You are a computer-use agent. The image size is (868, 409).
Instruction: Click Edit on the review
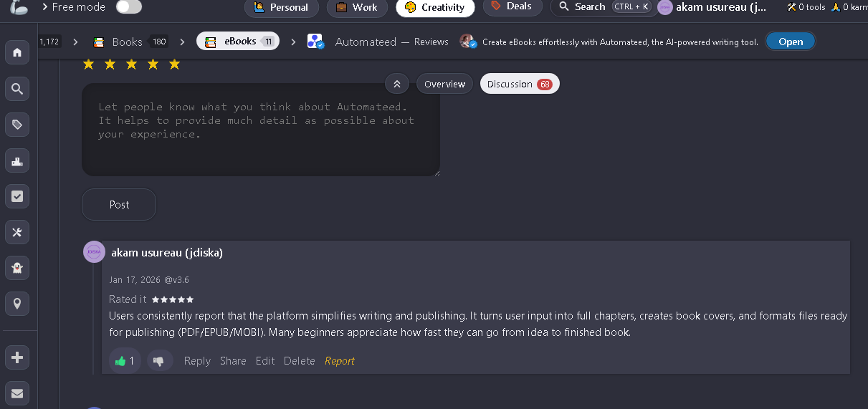coord(265,361)
